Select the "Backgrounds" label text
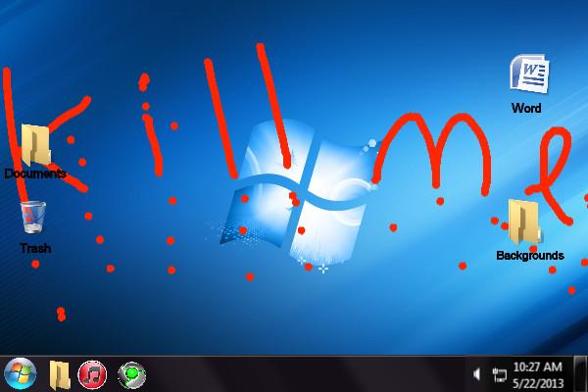Viewport: 588px width, 392px height. tap(530, 256)
